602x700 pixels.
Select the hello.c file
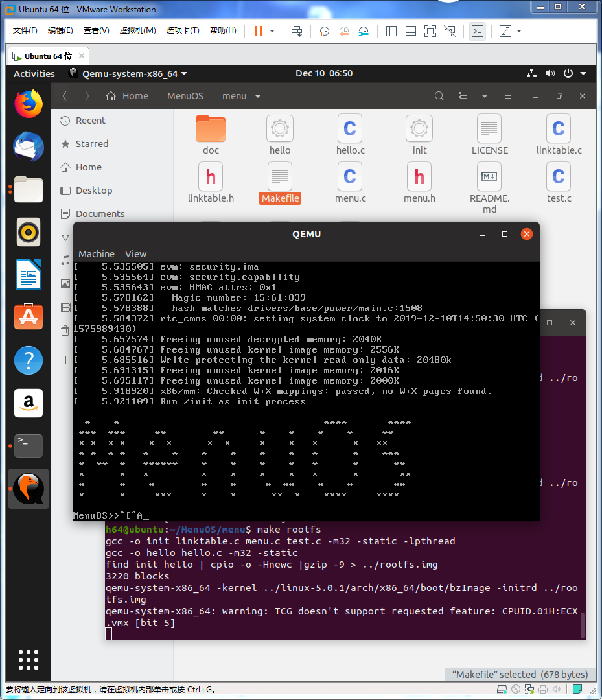[x=351, y=135]
